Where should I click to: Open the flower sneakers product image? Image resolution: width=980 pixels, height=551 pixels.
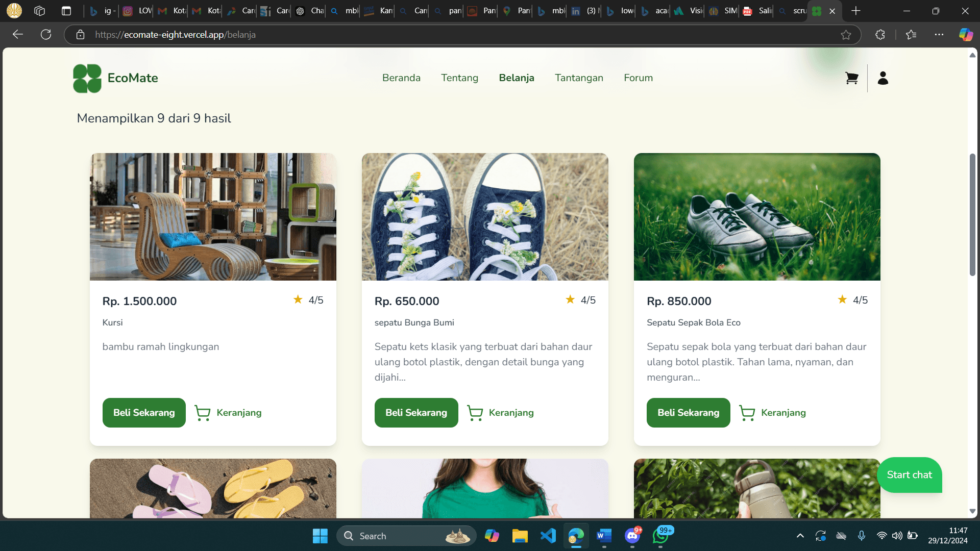(x=485, y=217)
